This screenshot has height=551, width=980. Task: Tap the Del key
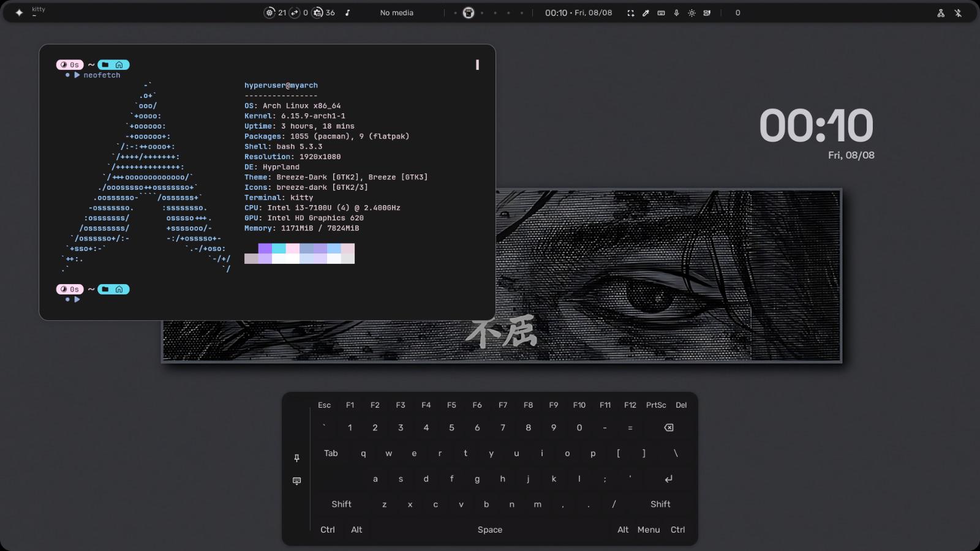click(x=681, y=405)
